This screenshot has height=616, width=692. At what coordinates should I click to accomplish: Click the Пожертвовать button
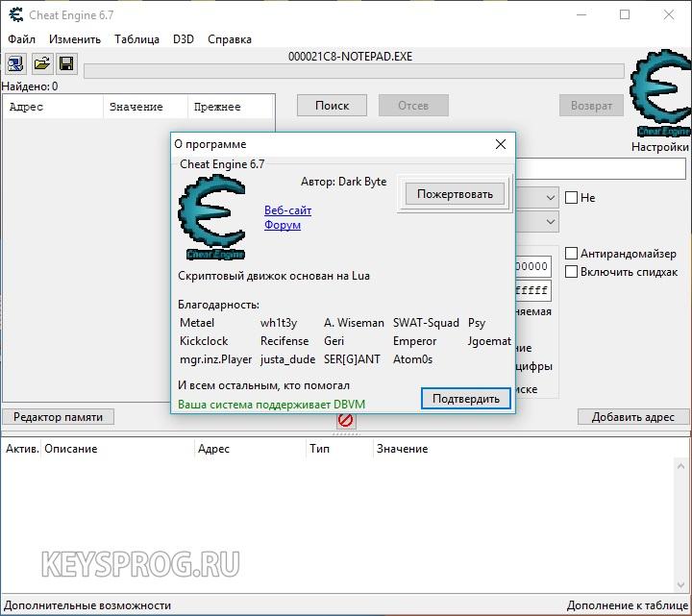pyautogui.click(x=455, y=194)
